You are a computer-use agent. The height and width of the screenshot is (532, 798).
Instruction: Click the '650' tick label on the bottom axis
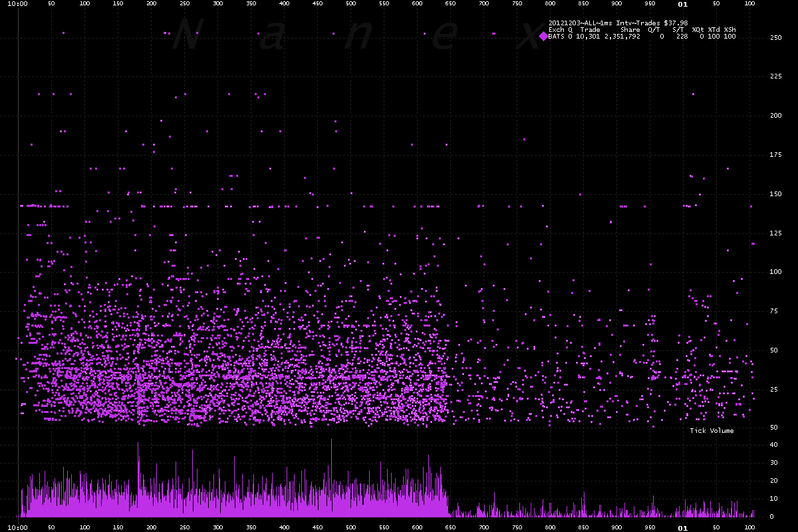[450, 527]
